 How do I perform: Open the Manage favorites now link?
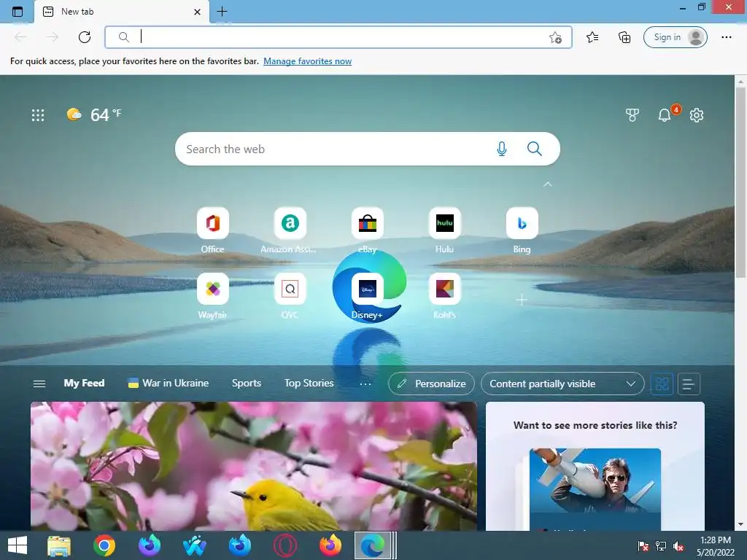point(307,61)
